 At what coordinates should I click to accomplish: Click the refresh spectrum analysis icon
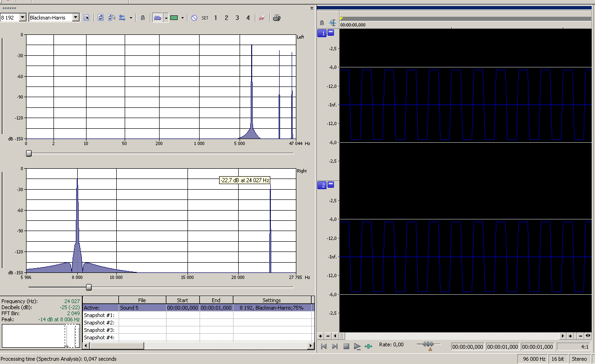tap(100, 18)
